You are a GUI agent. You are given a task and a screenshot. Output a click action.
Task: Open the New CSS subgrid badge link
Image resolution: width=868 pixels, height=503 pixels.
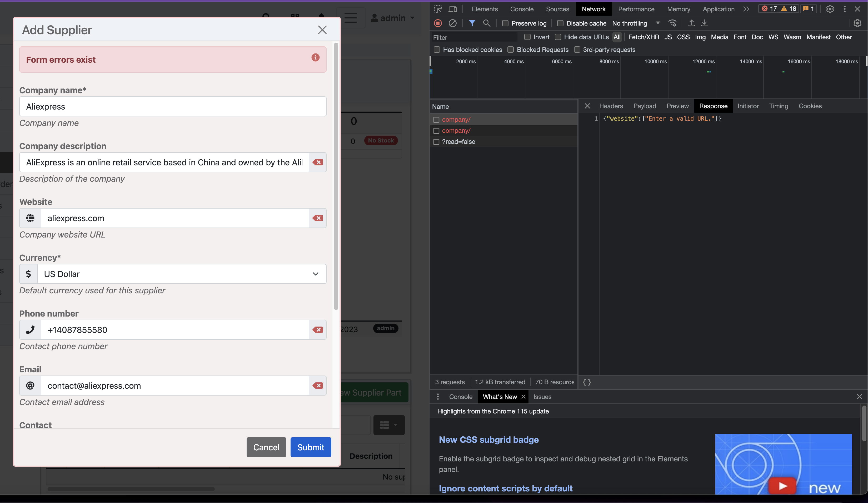(x=488, y=440)
